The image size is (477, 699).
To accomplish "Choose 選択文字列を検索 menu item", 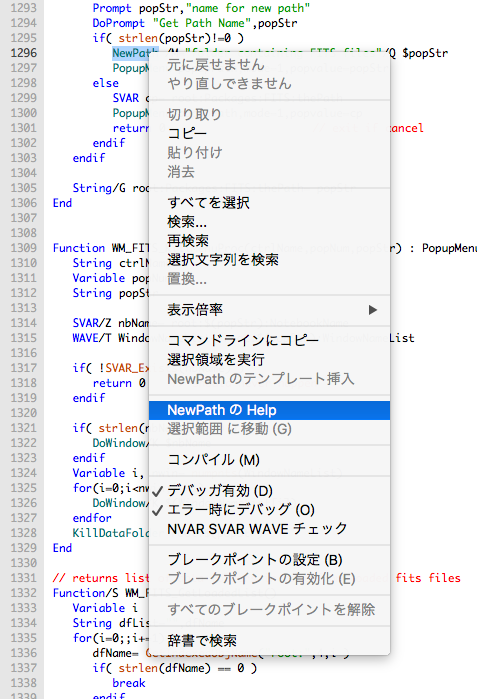I will (x=269, y=259).
